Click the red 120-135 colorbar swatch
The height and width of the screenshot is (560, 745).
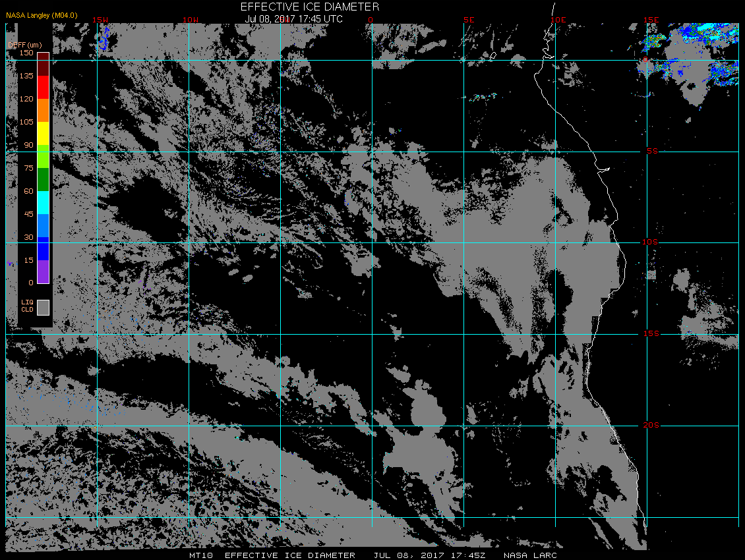coord(44,87)
